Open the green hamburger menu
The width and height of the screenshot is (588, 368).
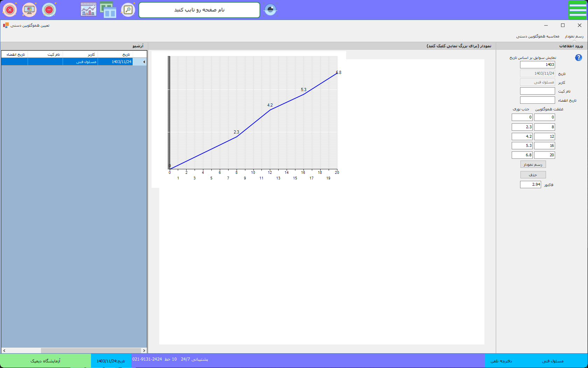coord(577,10)
